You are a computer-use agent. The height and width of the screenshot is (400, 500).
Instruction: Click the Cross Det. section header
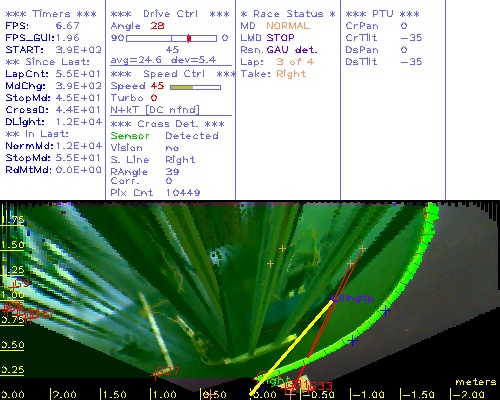coord(167,124)
